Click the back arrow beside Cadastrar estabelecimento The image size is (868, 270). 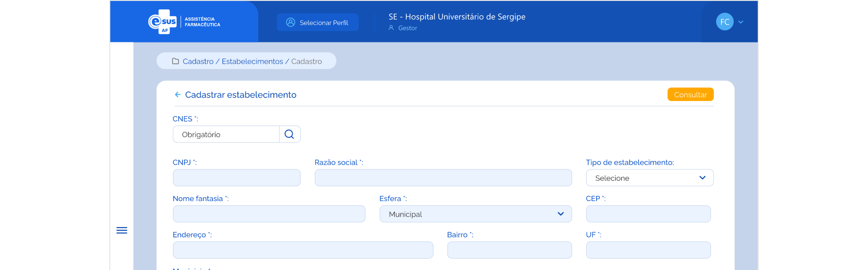(x=178, y=95)
